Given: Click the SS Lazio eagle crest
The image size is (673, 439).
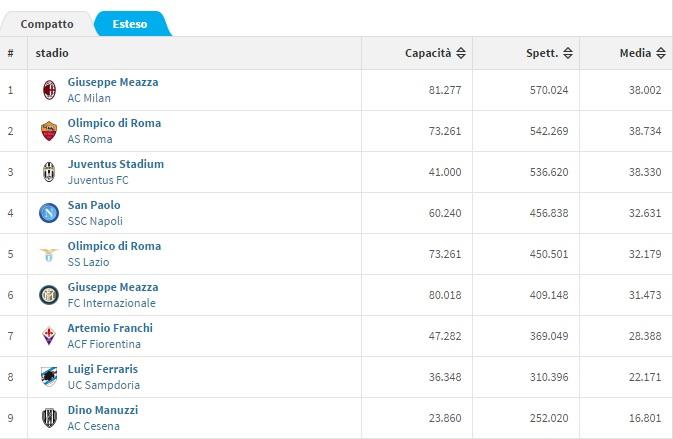Looking at the screenshot, I should tap(48, 254).
